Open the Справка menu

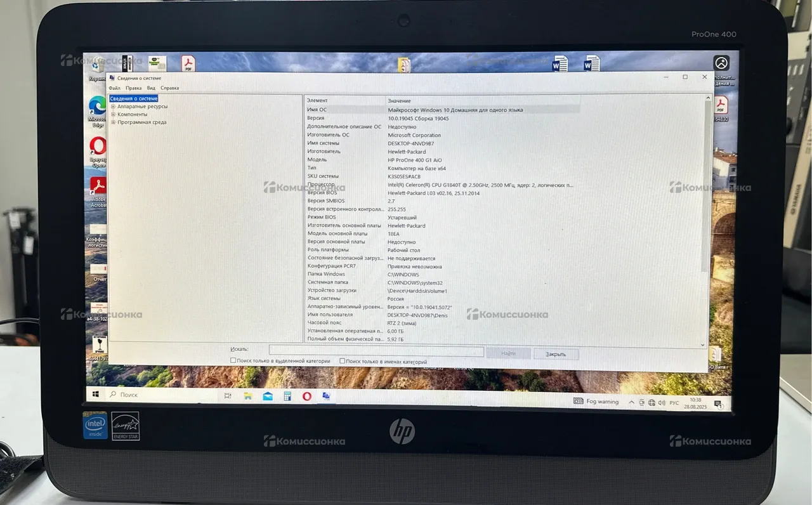[169, 88]
